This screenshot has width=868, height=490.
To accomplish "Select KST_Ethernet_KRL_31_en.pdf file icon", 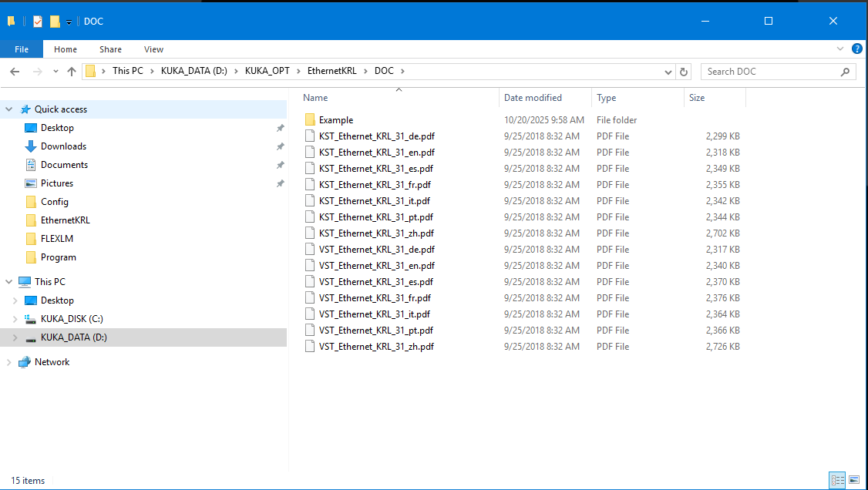I will [x=310, y=152].
